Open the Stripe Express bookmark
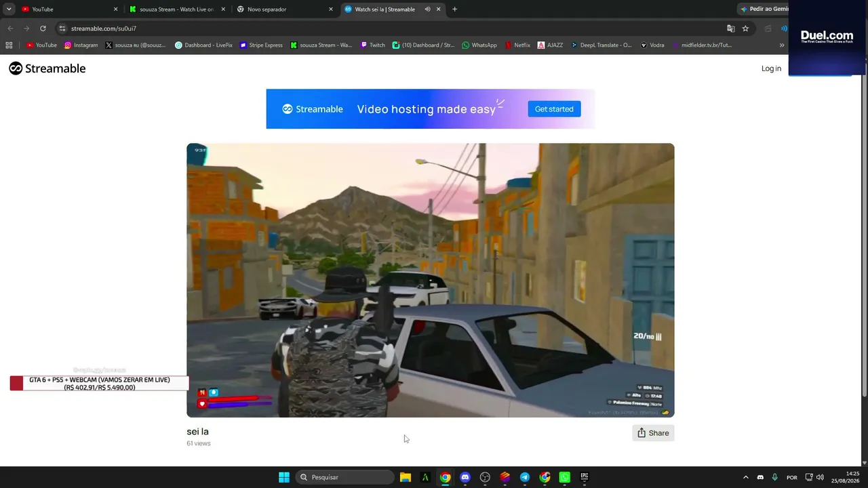The width and height of the screenshot is (868, 488). (261, 45)
